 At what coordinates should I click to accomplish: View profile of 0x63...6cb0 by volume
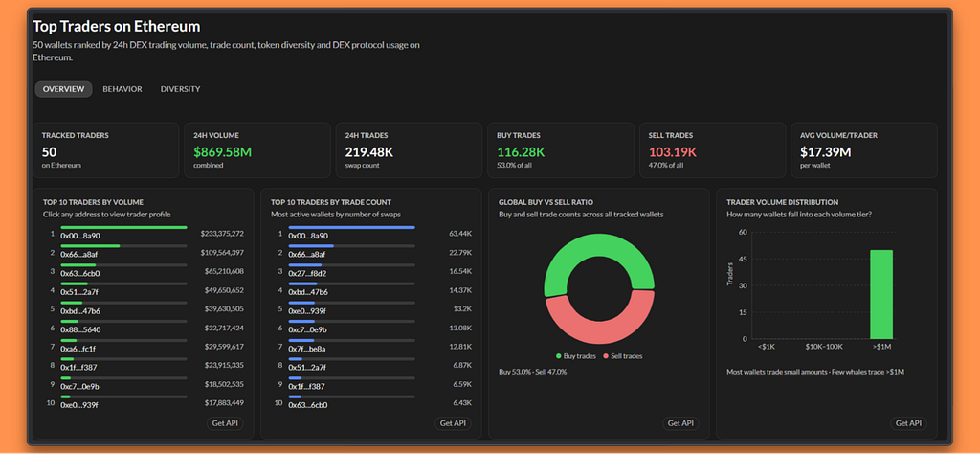pyautogui.click(x=80, y=273)
